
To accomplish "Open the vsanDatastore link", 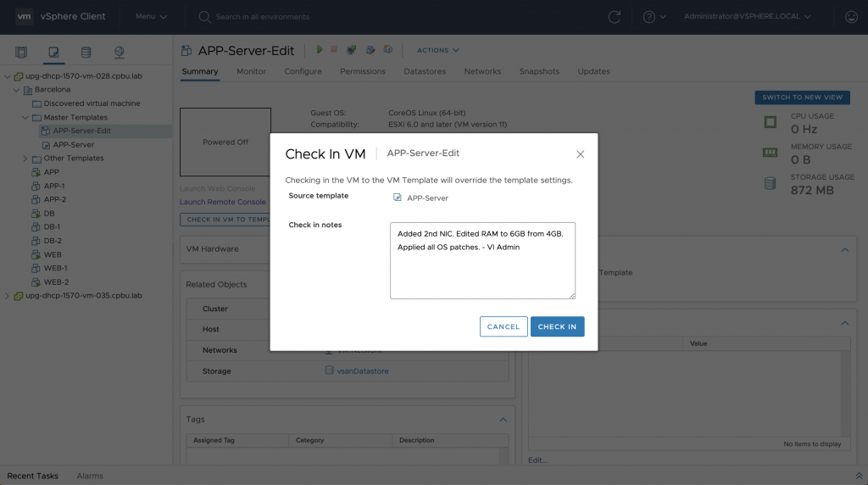I will pos(363,371).
